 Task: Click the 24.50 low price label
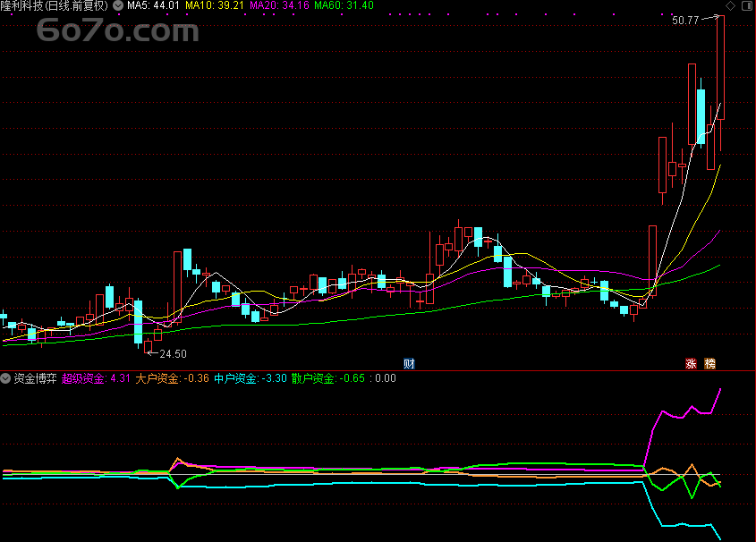173,354
